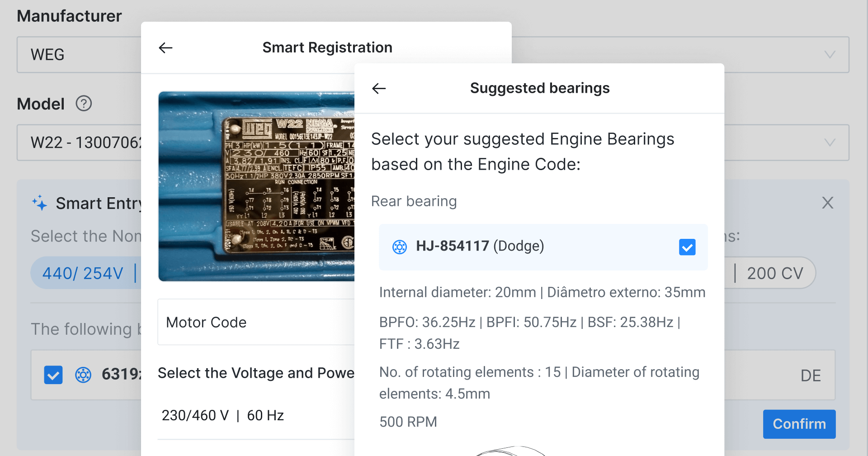This screenshot has width=868, height=456.
Task: Click the bearing icon next to HJ-854117
Action: tap(400, 247)
